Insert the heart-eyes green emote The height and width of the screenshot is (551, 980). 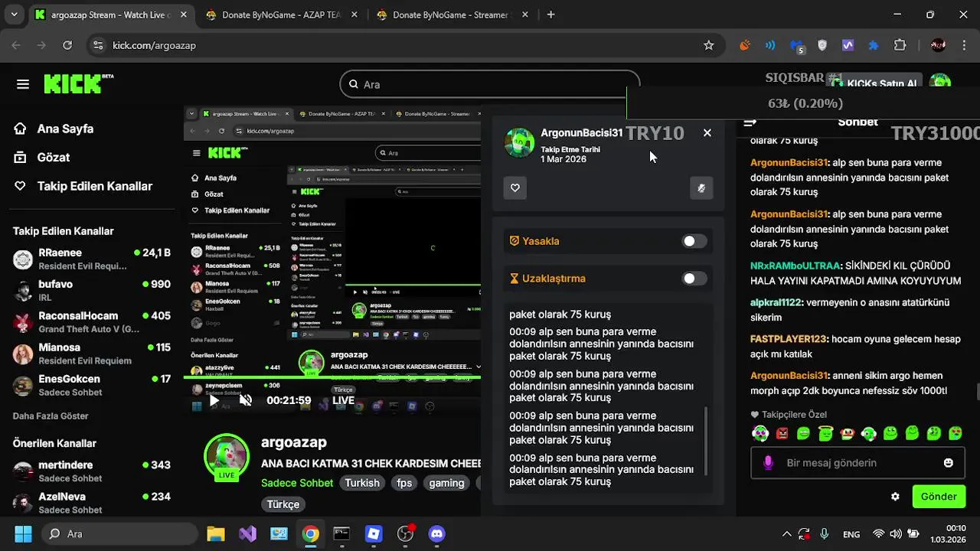(x=955, y=434)
